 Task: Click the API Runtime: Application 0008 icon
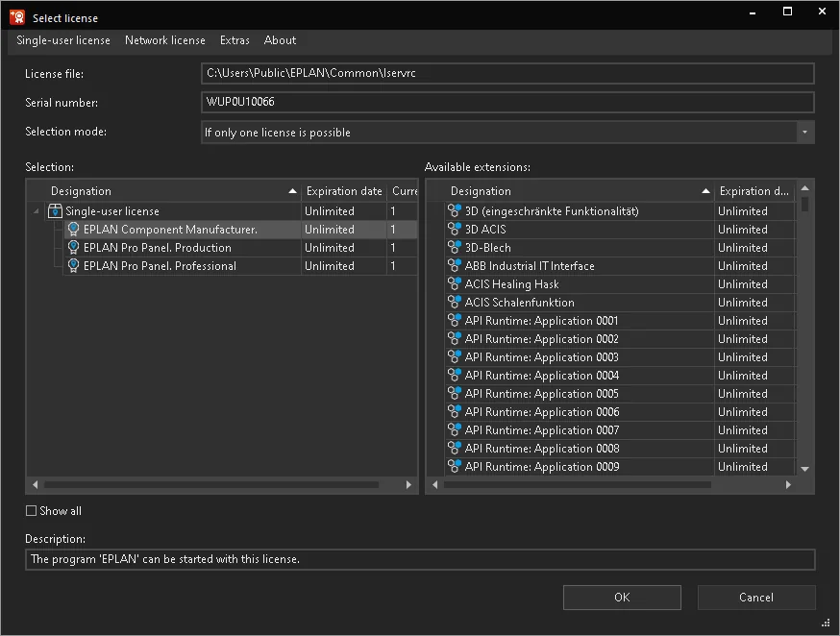click(x=455, y=448)
